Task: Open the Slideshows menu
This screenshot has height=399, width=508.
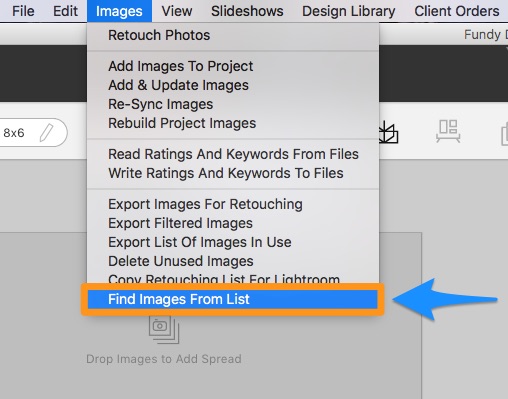Action: point(247,11)
